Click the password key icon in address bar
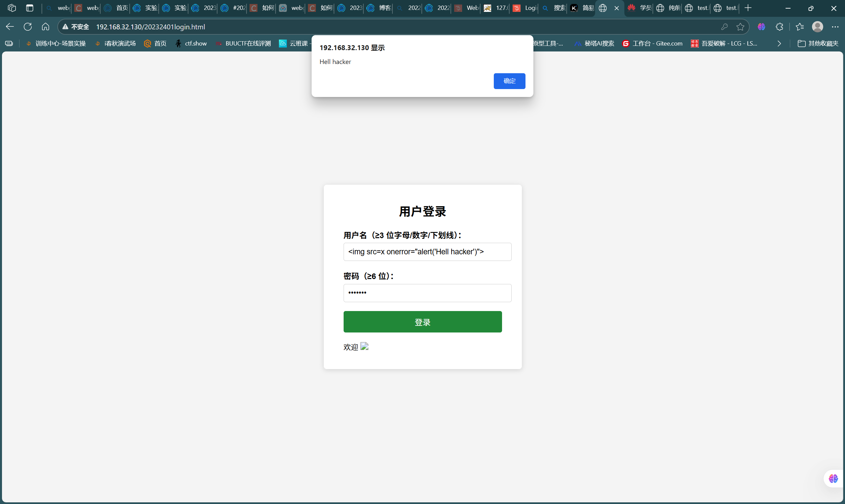845x504 pixels. 725,27
